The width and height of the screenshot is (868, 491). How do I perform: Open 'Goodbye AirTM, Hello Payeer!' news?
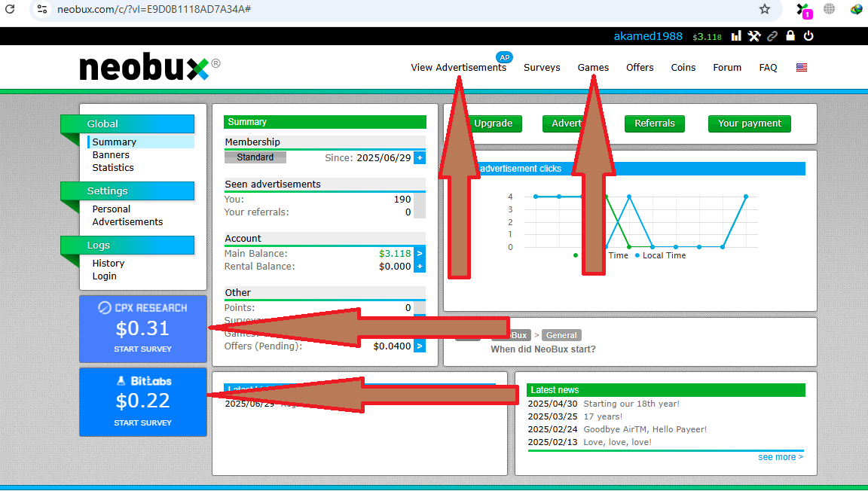(645, 429)
